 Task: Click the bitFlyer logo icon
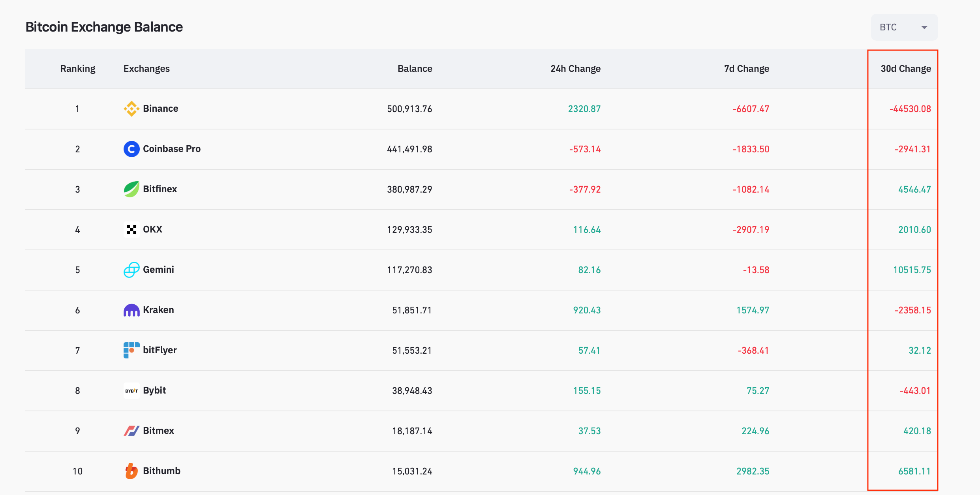point(131,350)
